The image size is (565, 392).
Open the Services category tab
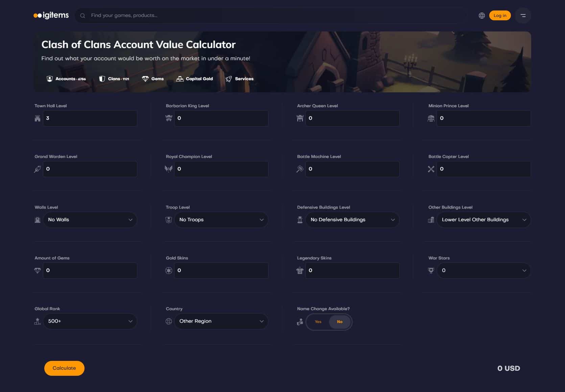tap(239, 79)
